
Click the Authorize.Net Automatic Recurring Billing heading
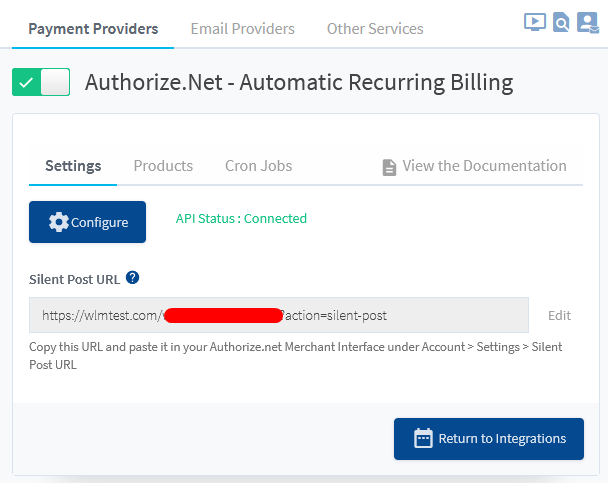pyautogui.click(x=299, y=83)
